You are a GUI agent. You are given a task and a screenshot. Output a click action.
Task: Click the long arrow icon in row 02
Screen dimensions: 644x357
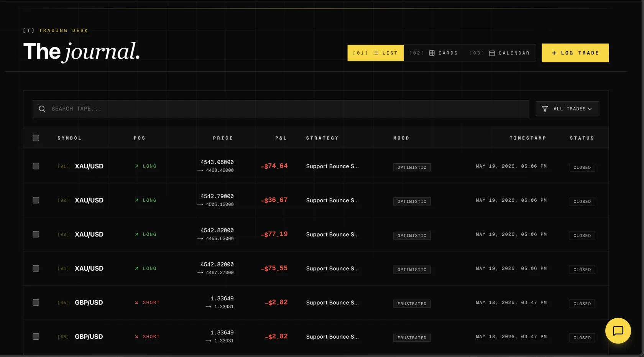click(136, 200)
